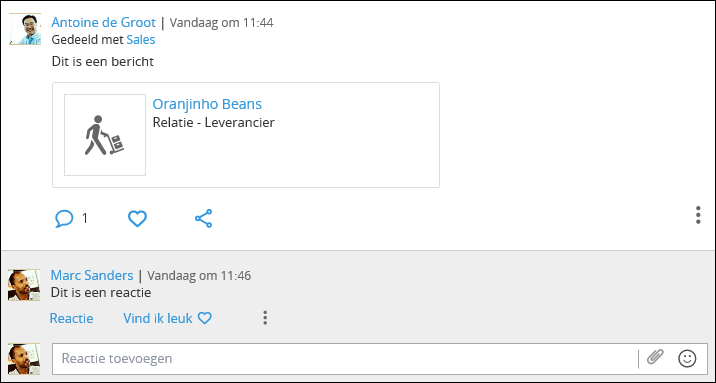Click the paperclip attachment icon
The height and width of the screenshot is (383, 716).
click(x=655, y=357)
